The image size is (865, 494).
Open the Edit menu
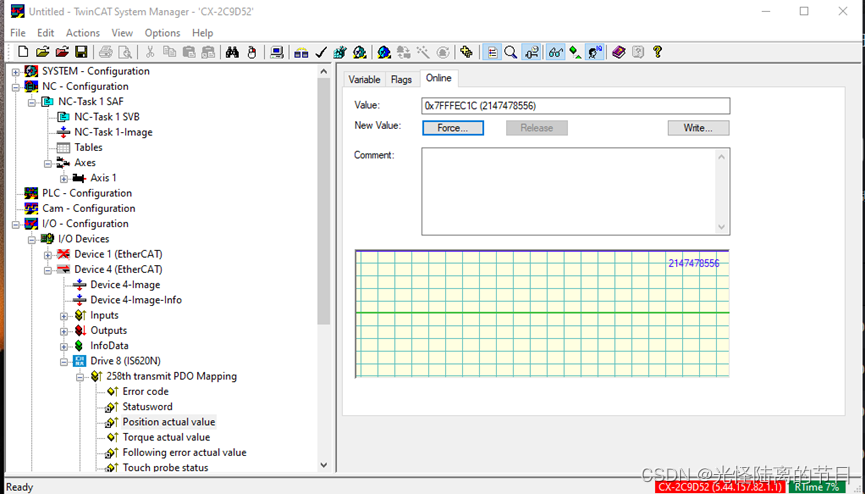coord(46,33)
